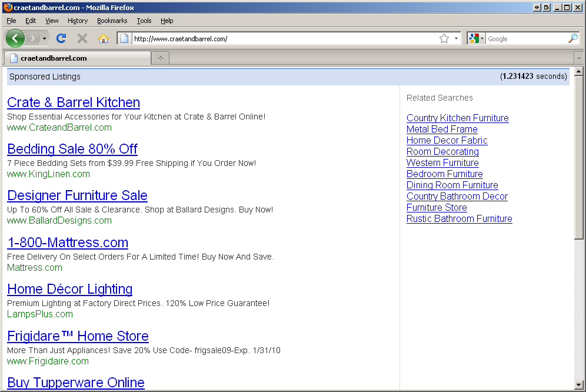This screenshot has width=586, height=392.
Task: Open the list all tabs dropdown
Action: pos(579,58)
